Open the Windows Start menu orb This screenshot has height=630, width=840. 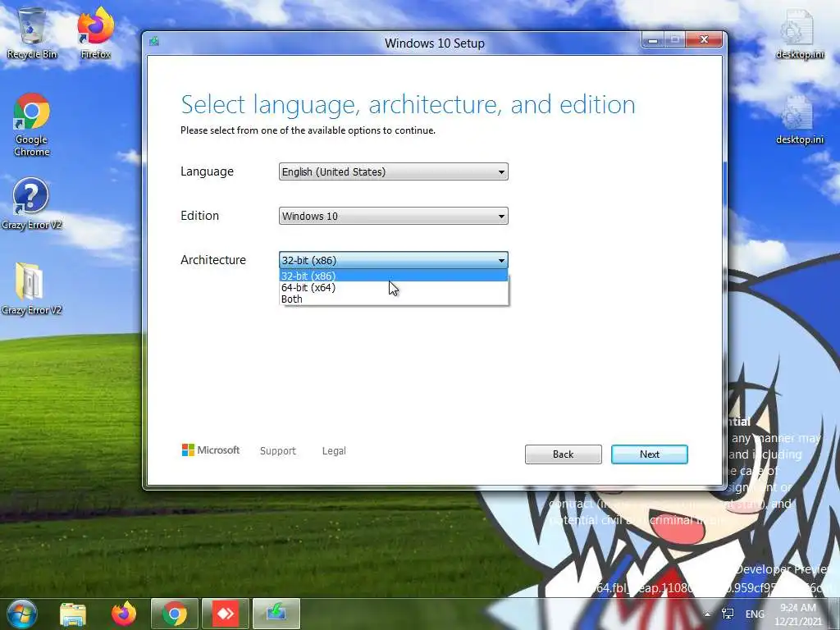21,614
